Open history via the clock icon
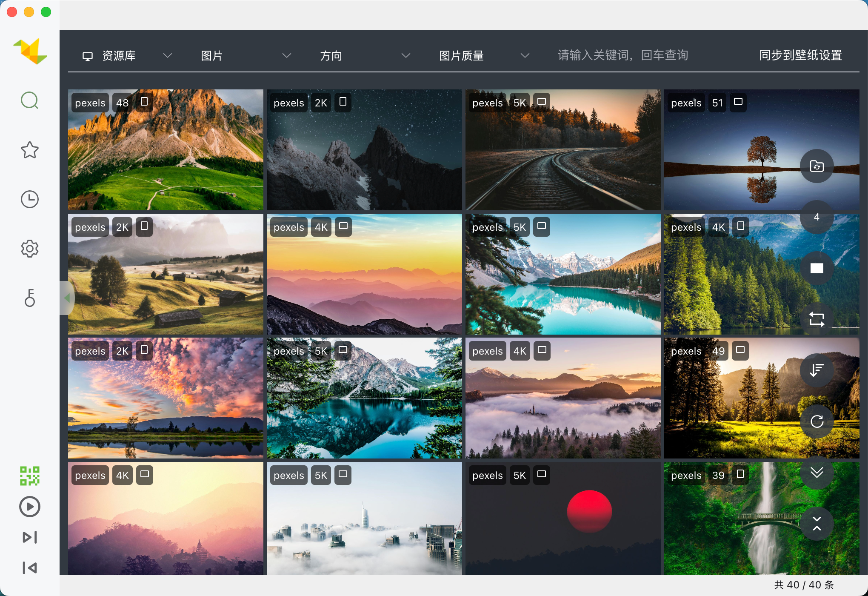868x596 pixels. [30, 199]
